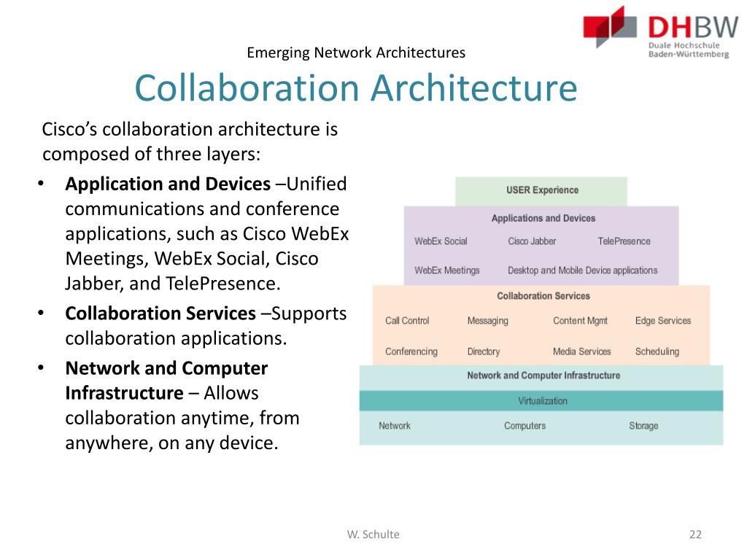Click 'Meetings, WebEx Social, Cisco' text line
Image resolution: width=747 pixels, height=560 pixels.
coord(192,259)
